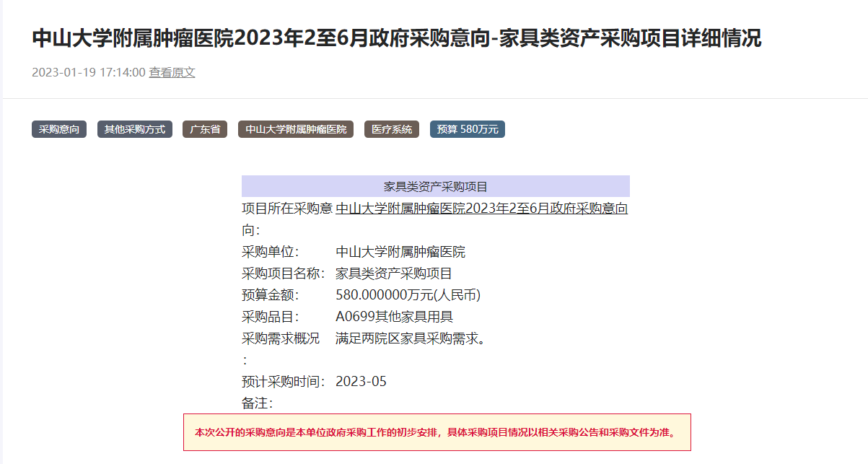The width and height of the screenshot is (868, 464).
Task: Click the 采购品目: label
Action: 271,317
